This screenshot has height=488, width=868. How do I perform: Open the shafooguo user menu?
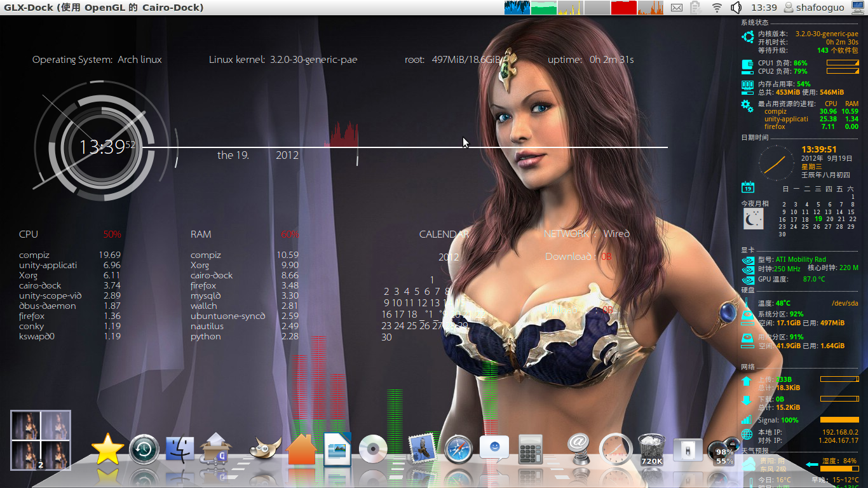click(x=814, y=8)
